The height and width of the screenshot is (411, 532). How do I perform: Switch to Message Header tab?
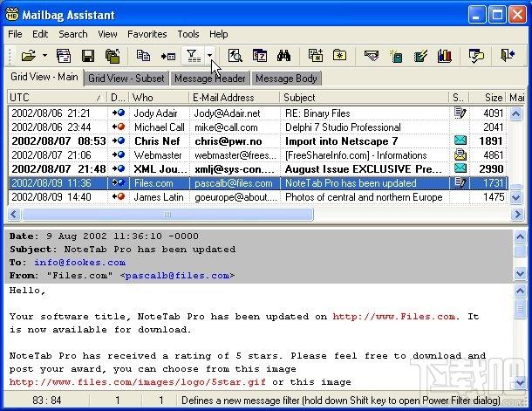coord(210,79)
